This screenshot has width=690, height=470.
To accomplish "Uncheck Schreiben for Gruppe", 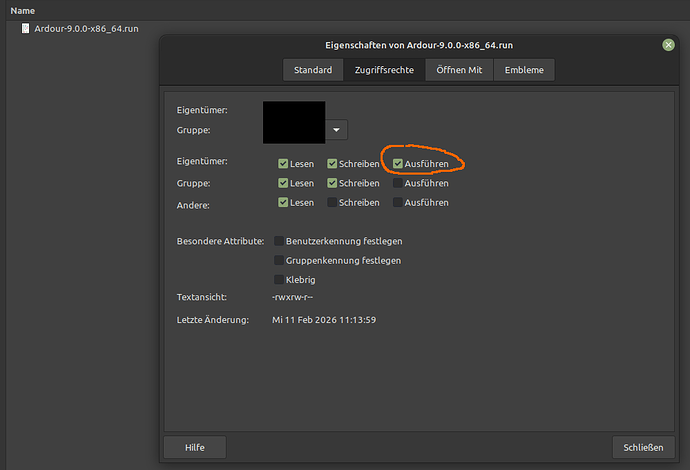I will (333, 183).
